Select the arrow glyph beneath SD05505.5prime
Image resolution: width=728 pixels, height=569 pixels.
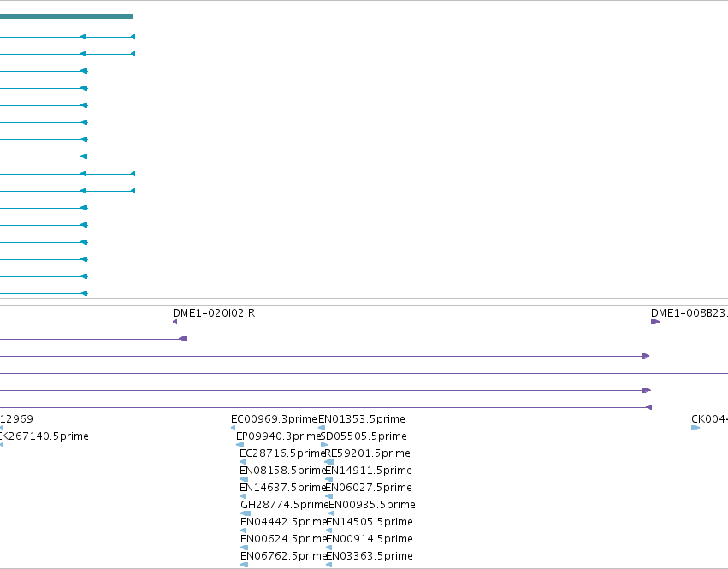(324, 445)
